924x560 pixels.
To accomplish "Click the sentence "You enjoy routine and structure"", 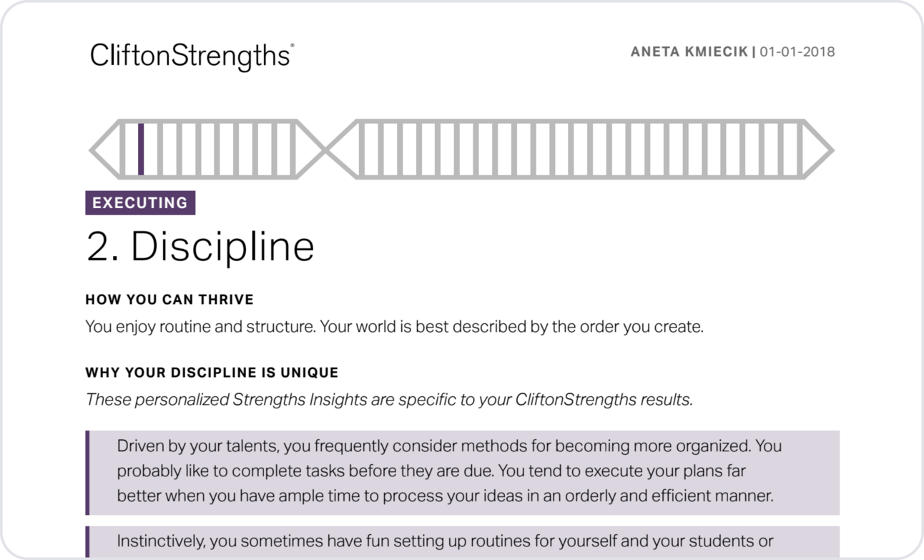I will point(200,328).
